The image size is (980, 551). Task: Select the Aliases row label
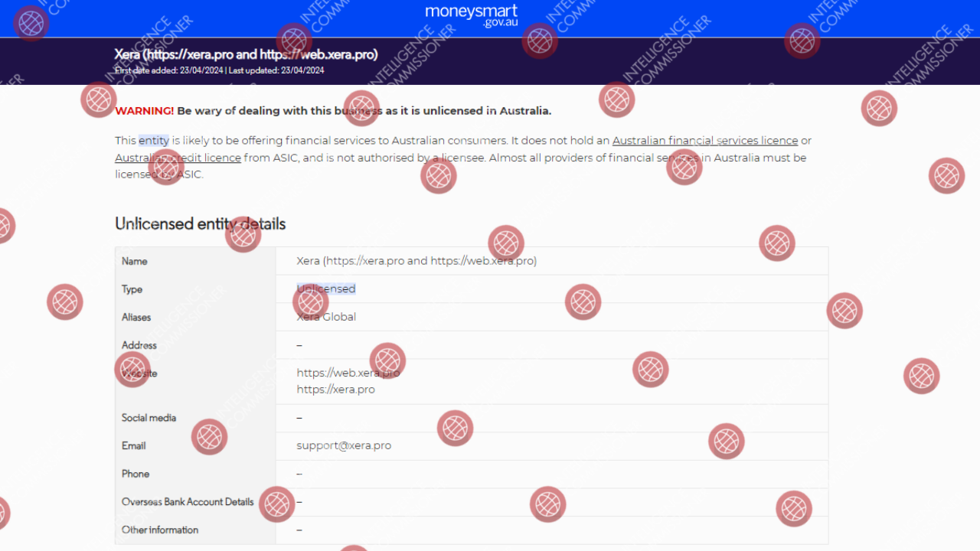tap(136, 317)
